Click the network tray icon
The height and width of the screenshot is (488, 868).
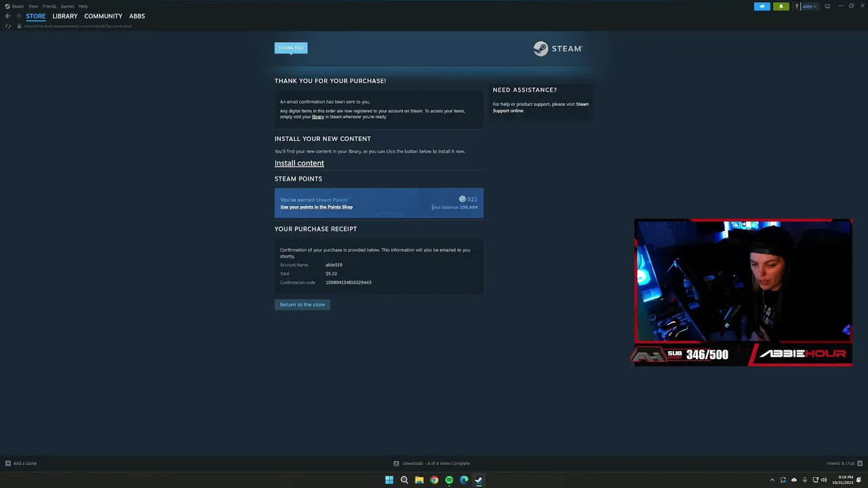click(x=814, y=480)
